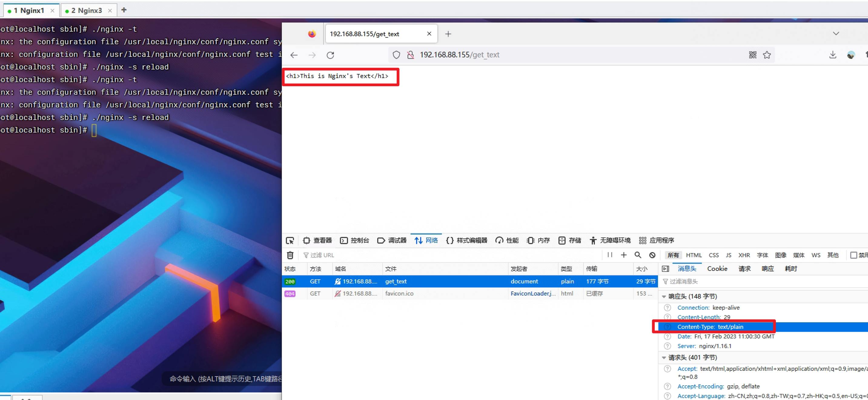
Task: Filter requests by Fonts (字体)
Action: [762, 255]
